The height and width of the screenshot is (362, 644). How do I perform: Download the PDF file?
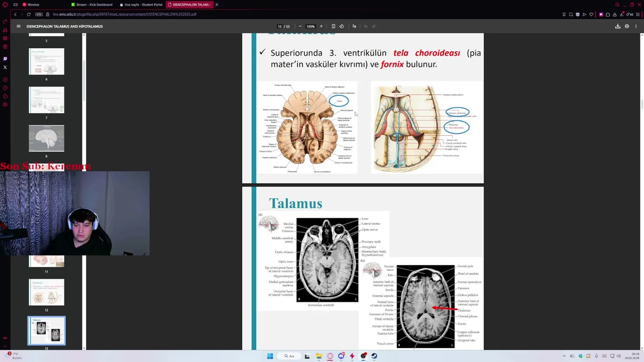617,26
